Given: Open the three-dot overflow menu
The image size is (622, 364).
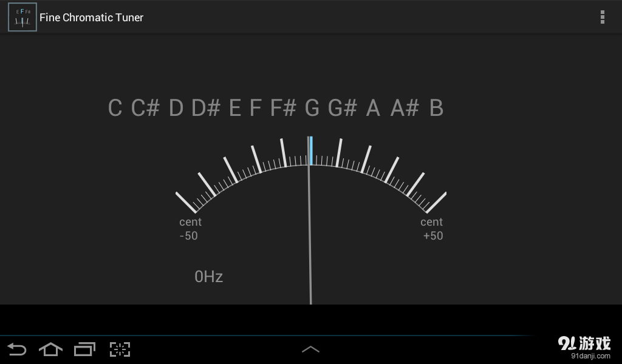Looking at the screenshot, I should [x=602, y=17].
